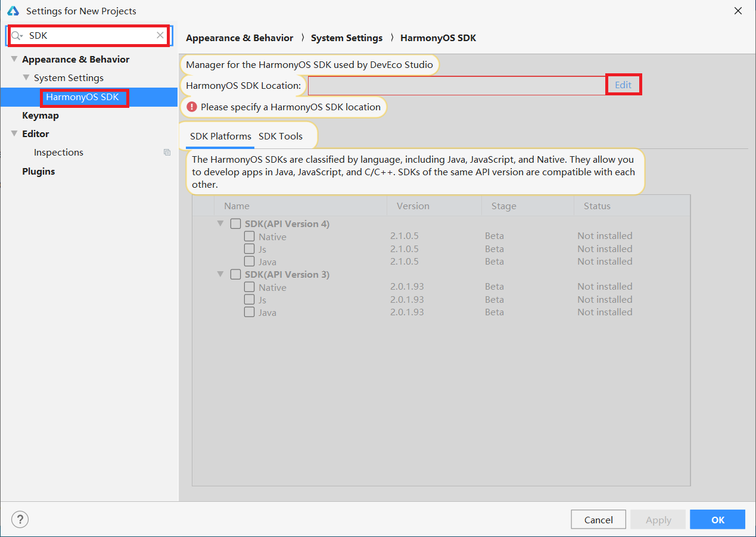The width and height of the screenshot is (756, 537).
Task: Click the HarmonyOS SDK Location path field
Action: coord(457,86)
